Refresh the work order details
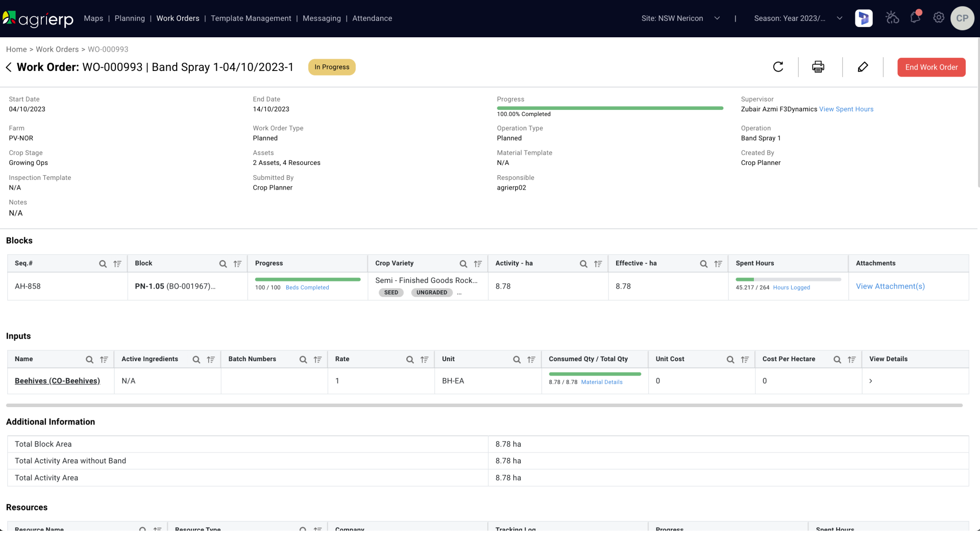980x541 pixels. [778, 67]
